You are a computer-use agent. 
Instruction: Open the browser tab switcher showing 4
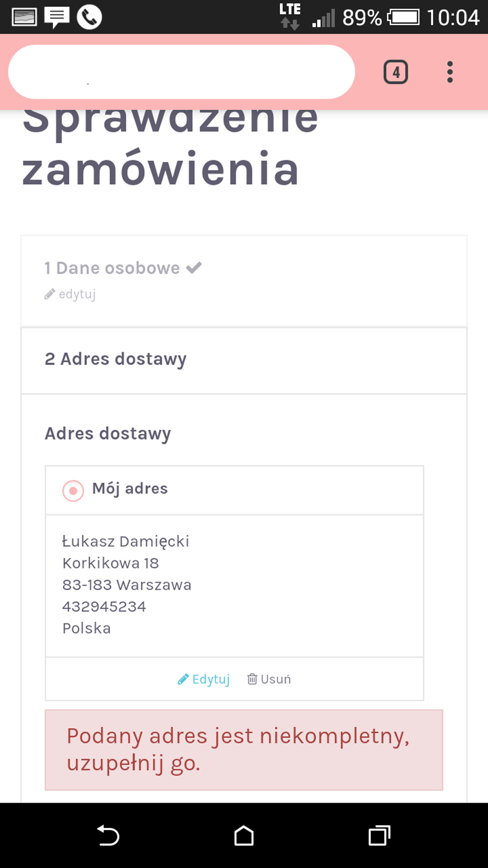click(395, 72)
